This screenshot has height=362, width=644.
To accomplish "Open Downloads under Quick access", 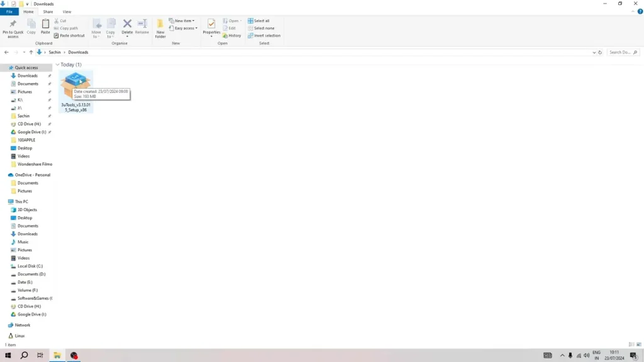I will click(28, 76).
